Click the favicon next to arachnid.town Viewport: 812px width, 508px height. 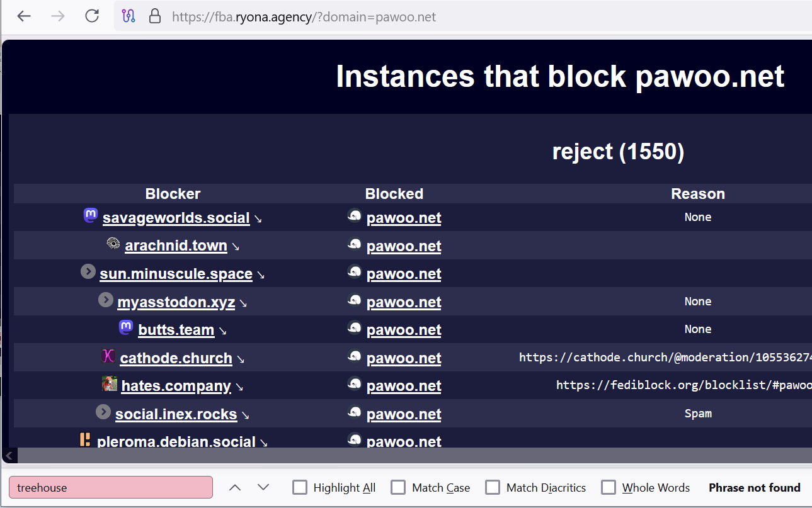click(x=113, y=244)
